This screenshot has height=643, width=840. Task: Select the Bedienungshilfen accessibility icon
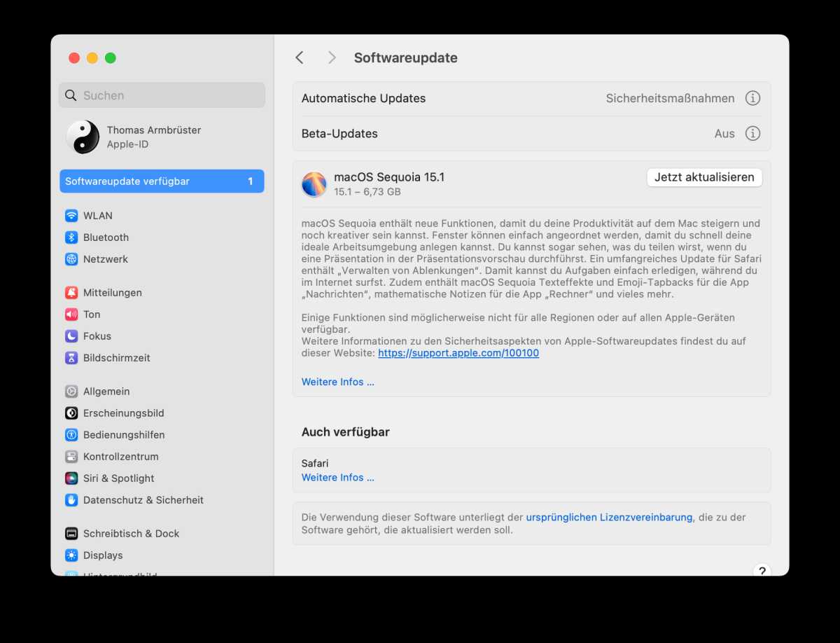tap(71, 435)
